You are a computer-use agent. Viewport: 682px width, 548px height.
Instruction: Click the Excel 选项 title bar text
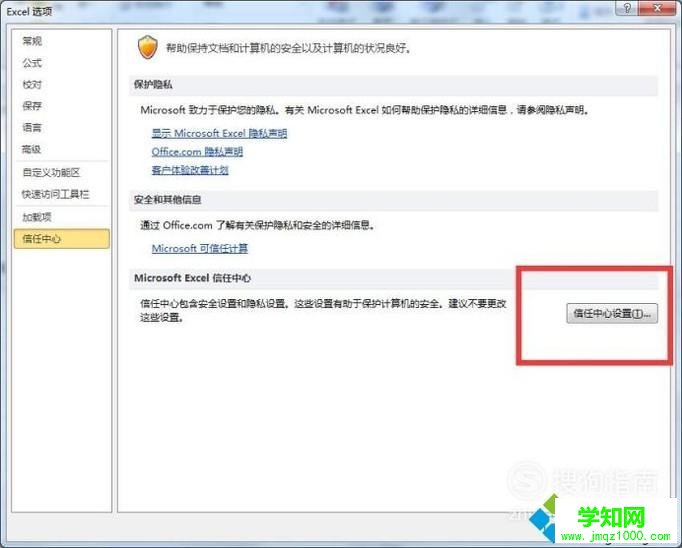coord(29,11)
